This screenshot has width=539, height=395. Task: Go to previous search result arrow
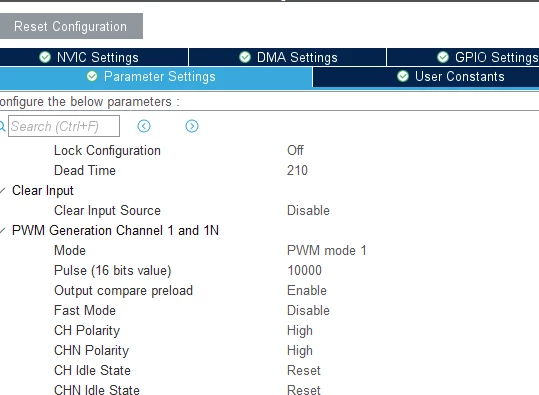(x=144, y=126)
